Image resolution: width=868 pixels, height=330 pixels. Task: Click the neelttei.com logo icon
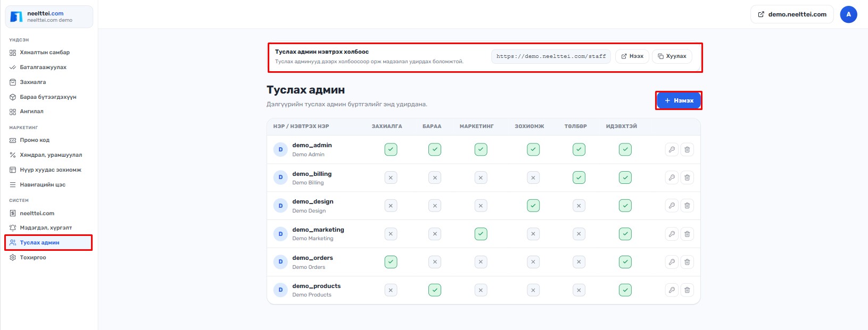(16, 16)
